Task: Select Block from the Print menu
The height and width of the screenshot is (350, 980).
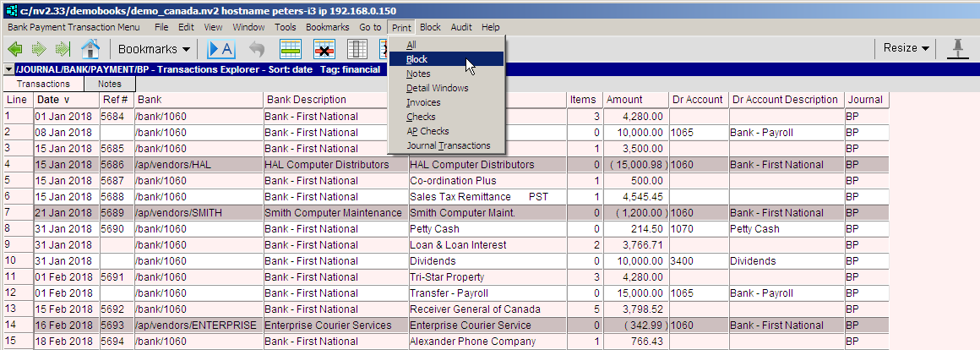Action: coord(416,59)
